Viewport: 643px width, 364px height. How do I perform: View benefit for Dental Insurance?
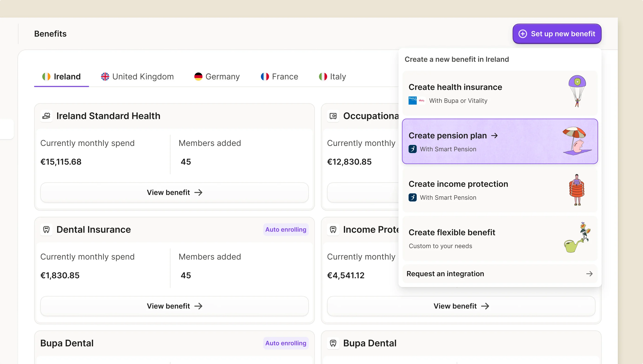[174, 306]
